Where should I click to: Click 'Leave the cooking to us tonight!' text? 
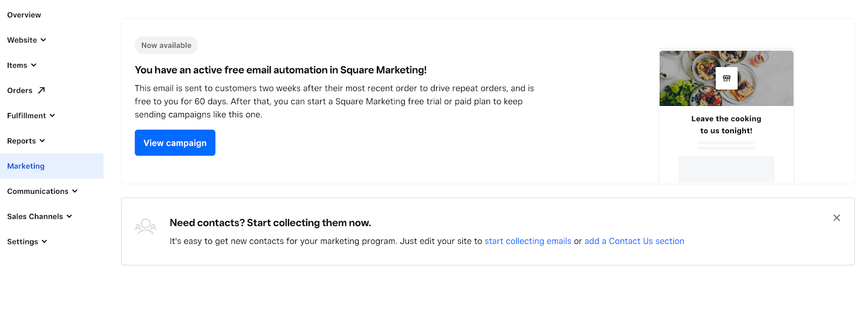(x=726, y=124)
